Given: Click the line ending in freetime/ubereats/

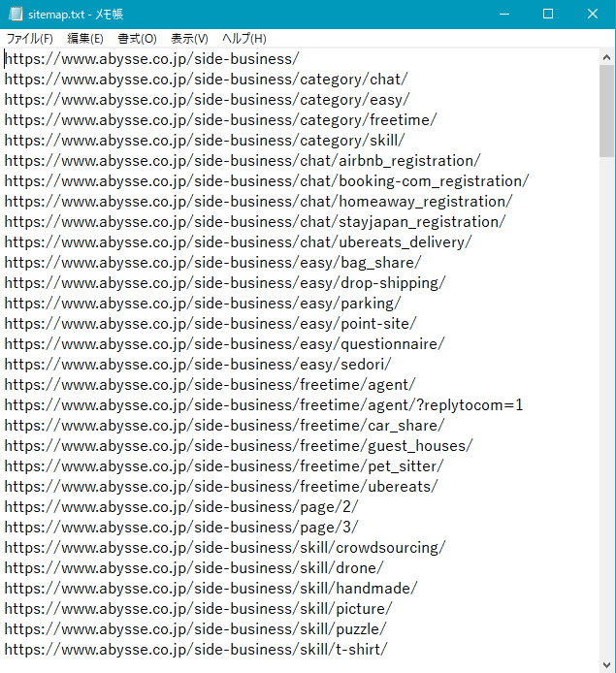Looking at the screenshot, I should (x=221, y=487).
